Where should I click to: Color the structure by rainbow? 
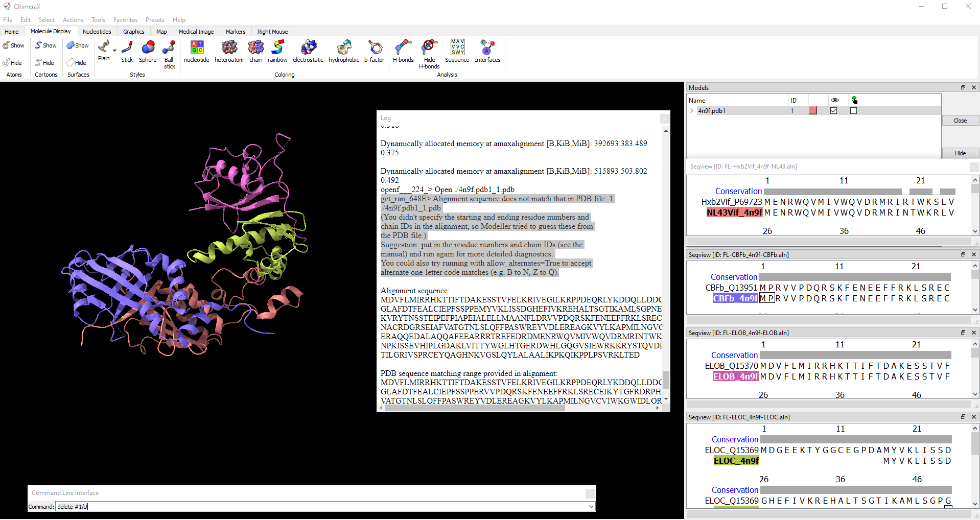point(277,52)
